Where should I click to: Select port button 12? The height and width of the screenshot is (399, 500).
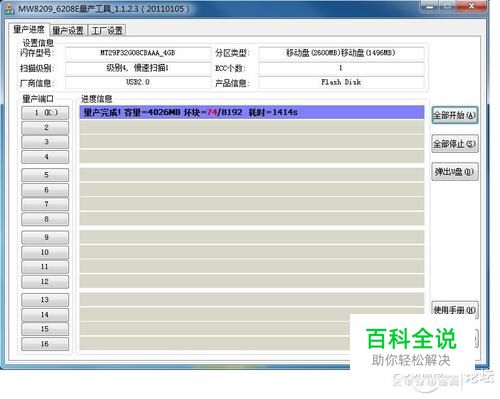pos(45,282)
